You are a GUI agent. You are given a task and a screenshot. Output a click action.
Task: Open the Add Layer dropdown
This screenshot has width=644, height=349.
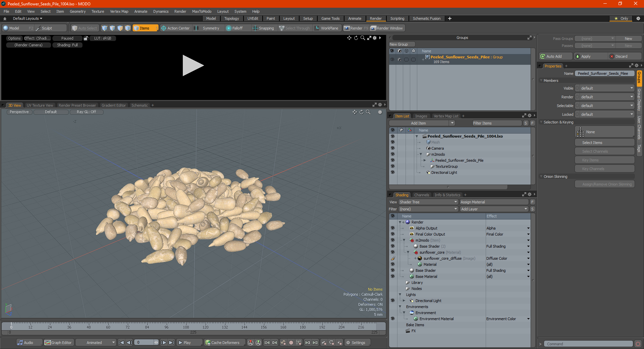(x=494, y=209)
